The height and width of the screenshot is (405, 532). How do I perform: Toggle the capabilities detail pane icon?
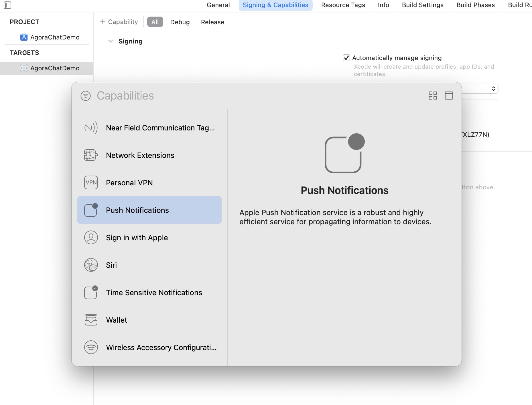(x=449, y=96)
